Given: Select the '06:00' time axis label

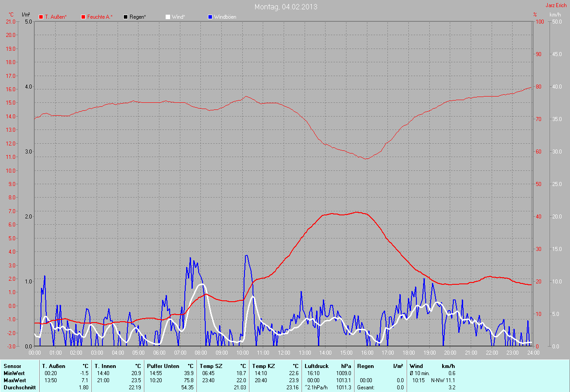Looking at the screenshot, I should (x=159, y=353).
